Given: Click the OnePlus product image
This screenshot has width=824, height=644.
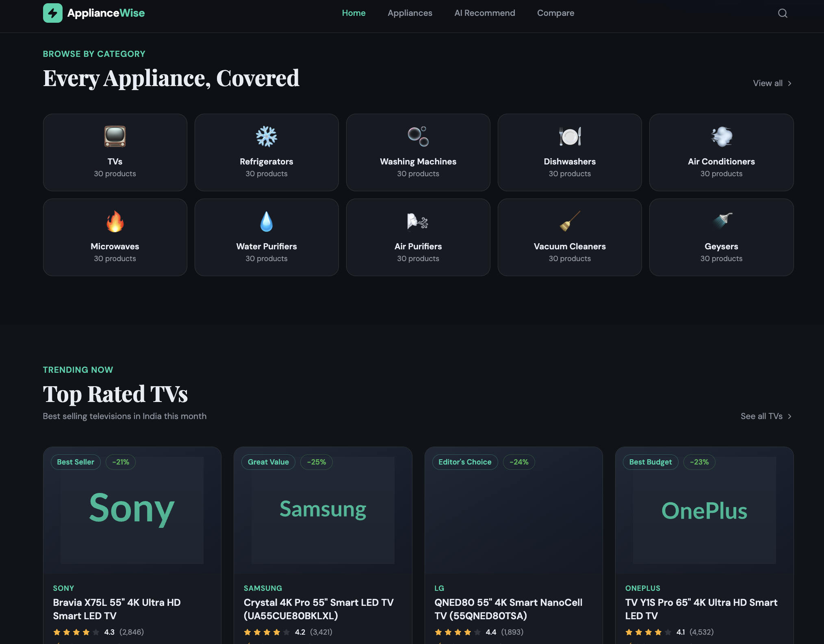Looking at the screenshot, I should click(x=705, y=510).
